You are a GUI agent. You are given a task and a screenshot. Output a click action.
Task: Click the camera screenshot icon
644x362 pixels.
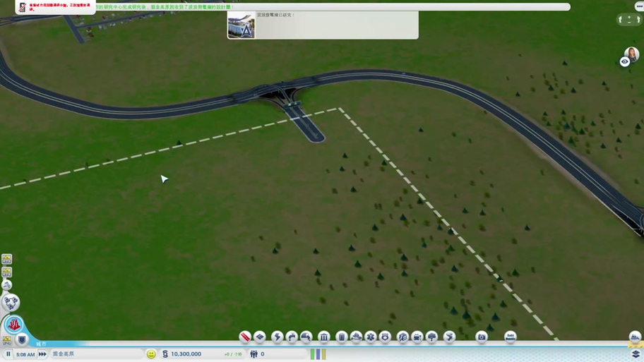482,337
